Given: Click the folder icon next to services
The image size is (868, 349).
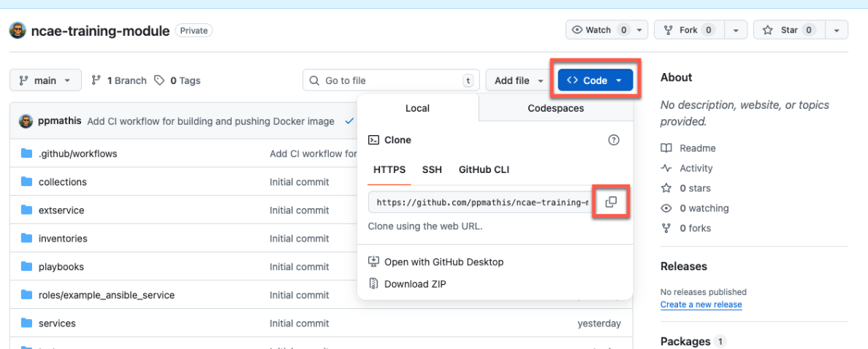Looking at the screenshot, I should 26,323.
